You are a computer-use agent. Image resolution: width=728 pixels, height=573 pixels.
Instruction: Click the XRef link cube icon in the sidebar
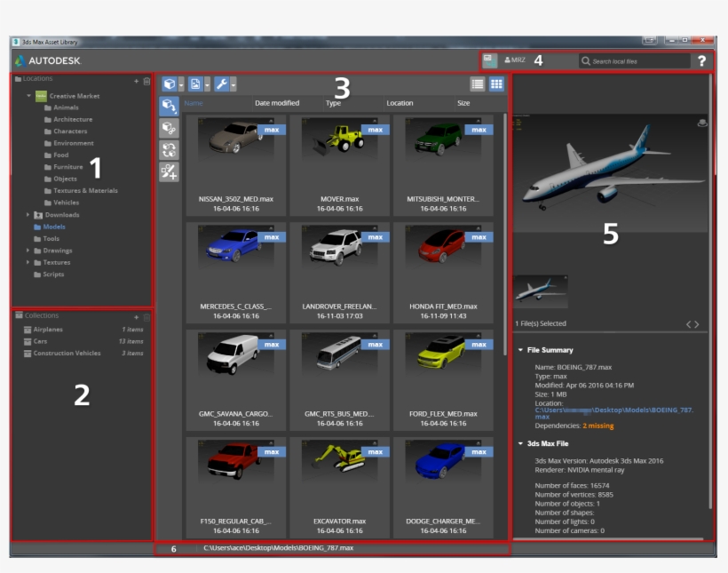click(x=169, y=129)
